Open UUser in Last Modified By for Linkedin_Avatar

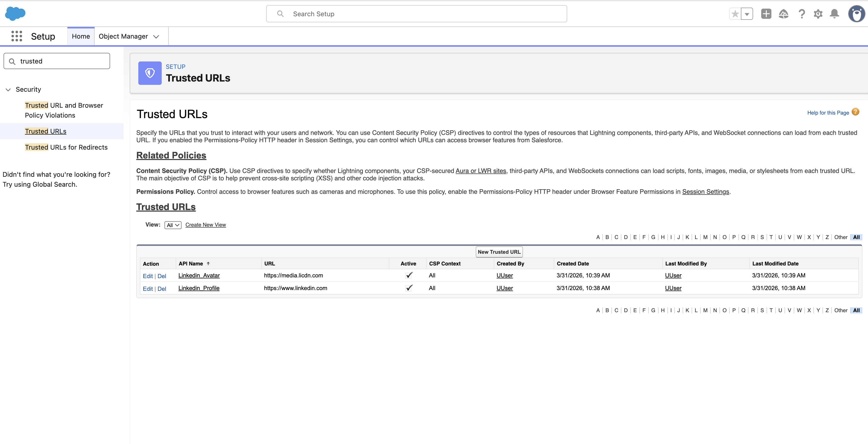pyautogui.click(x=673, y=275)
